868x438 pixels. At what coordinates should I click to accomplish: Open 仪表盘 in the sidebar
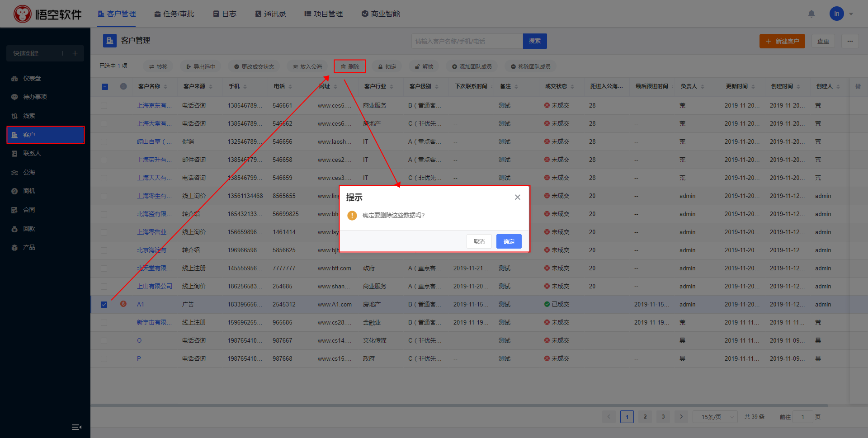pos(32,78)
